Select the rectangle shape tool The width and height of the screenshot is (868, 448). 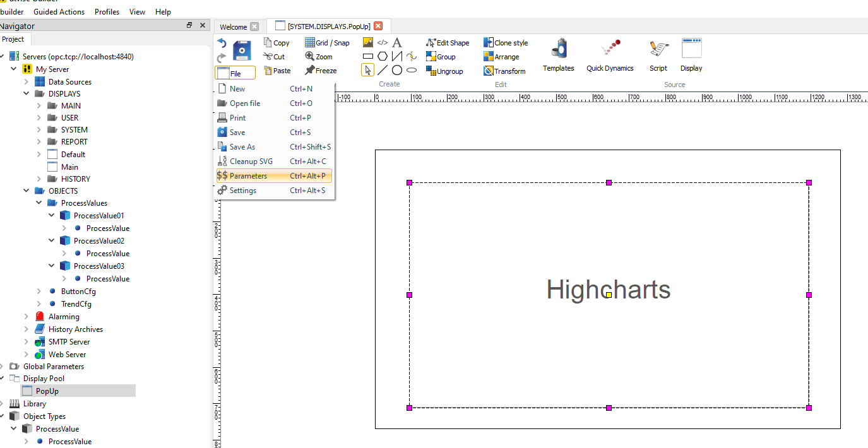368,56
